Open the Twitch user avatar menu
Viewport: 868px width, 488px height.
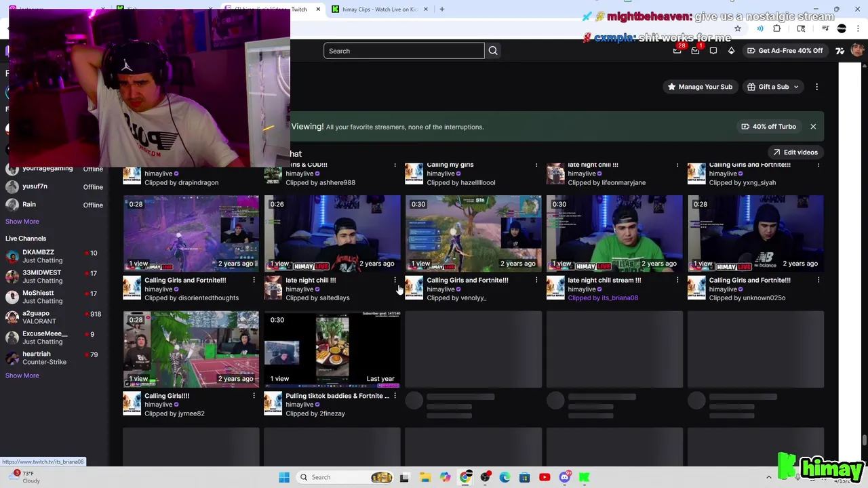858,50
